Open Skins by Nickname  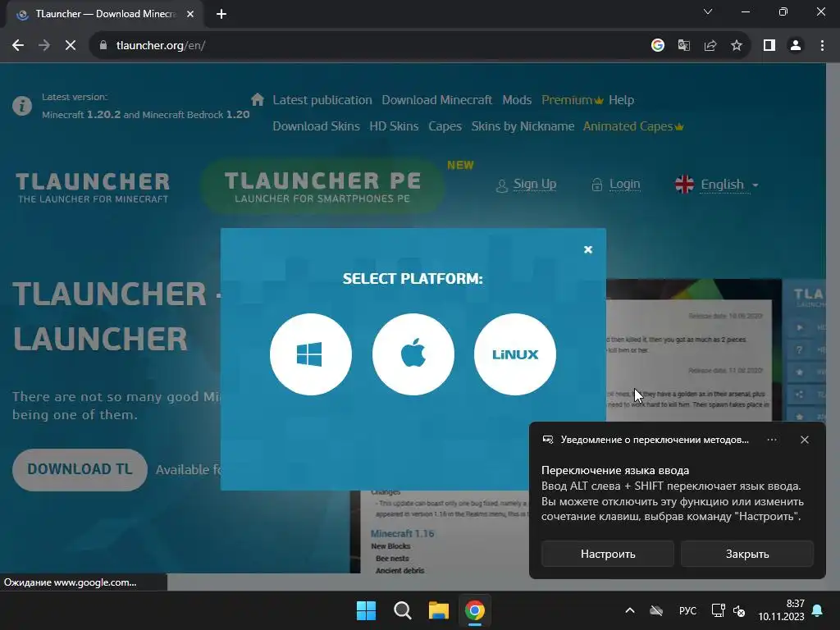click(x=523, y=126)
